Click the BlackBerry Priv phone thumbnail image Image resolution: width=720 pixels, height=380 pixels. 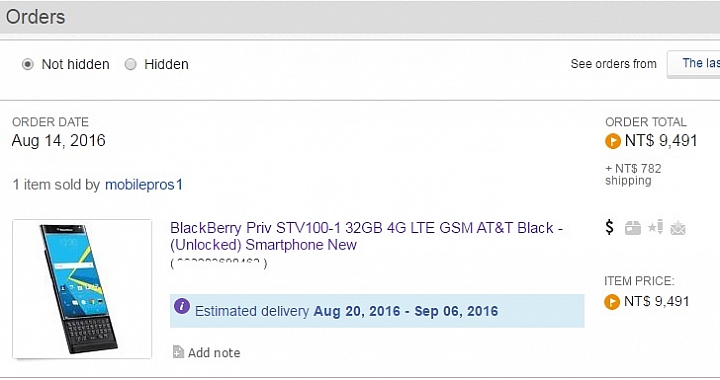82,289
